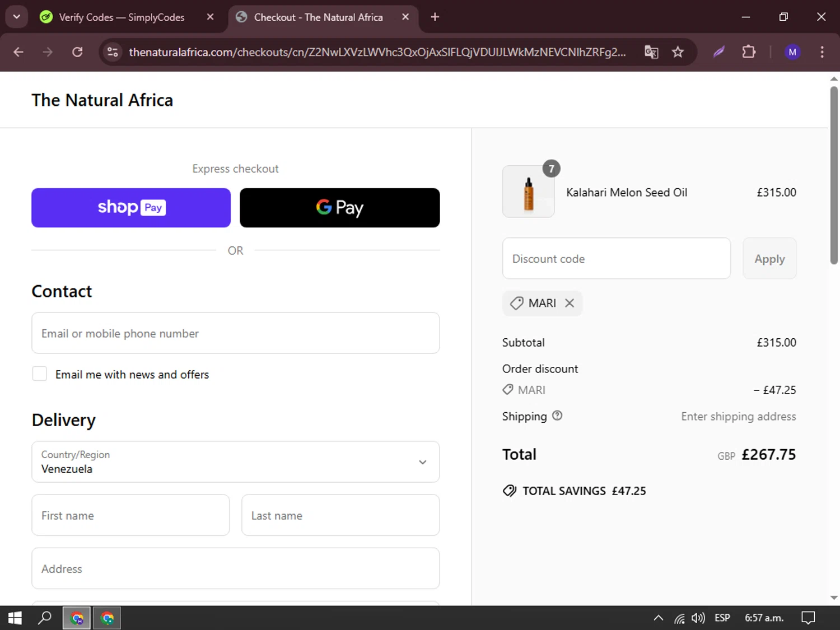Open the taskbar clock 6:57 a.m.
Screen dimensions: 840x630
coord(764,618)
